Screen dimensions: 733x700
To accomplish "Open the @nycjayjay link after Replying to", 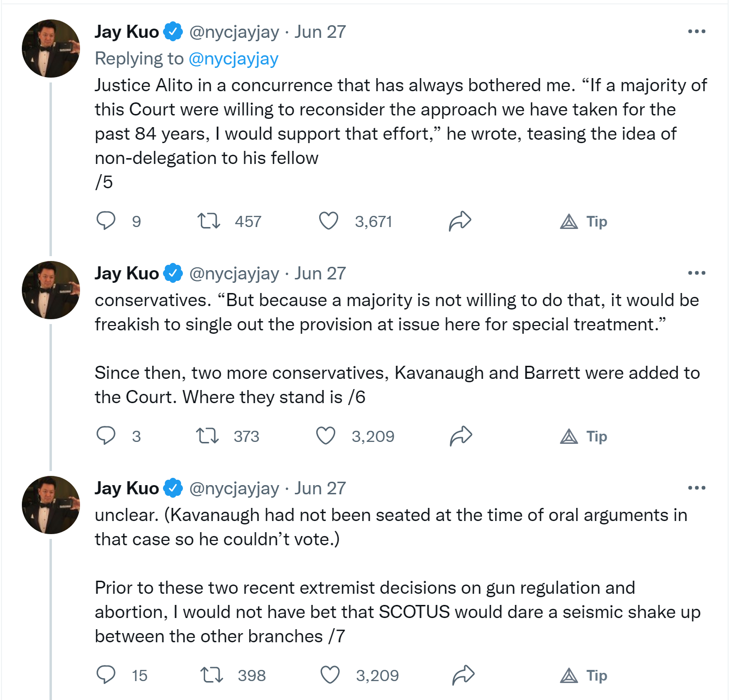I will tap(233, 59).
